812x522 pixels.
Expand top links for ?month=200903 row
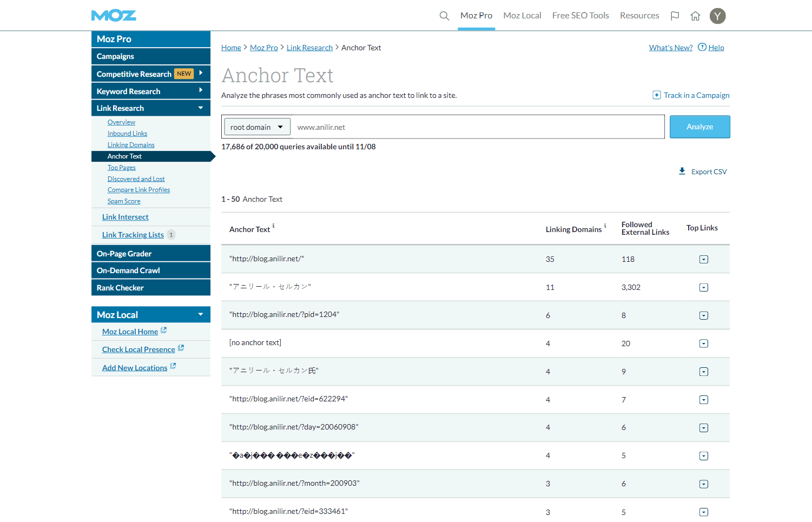coord(703,484)
